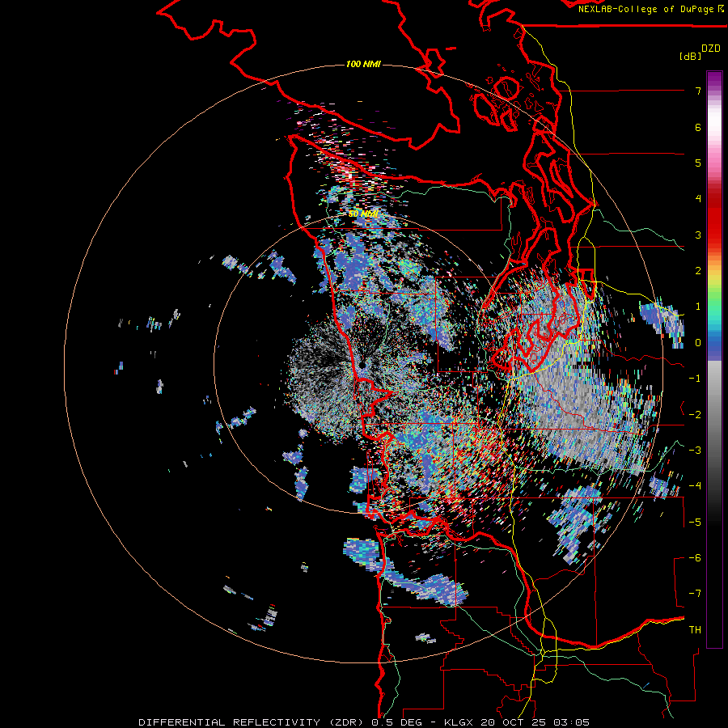Click the -5 value on color scale

click(x=695, y=523)
